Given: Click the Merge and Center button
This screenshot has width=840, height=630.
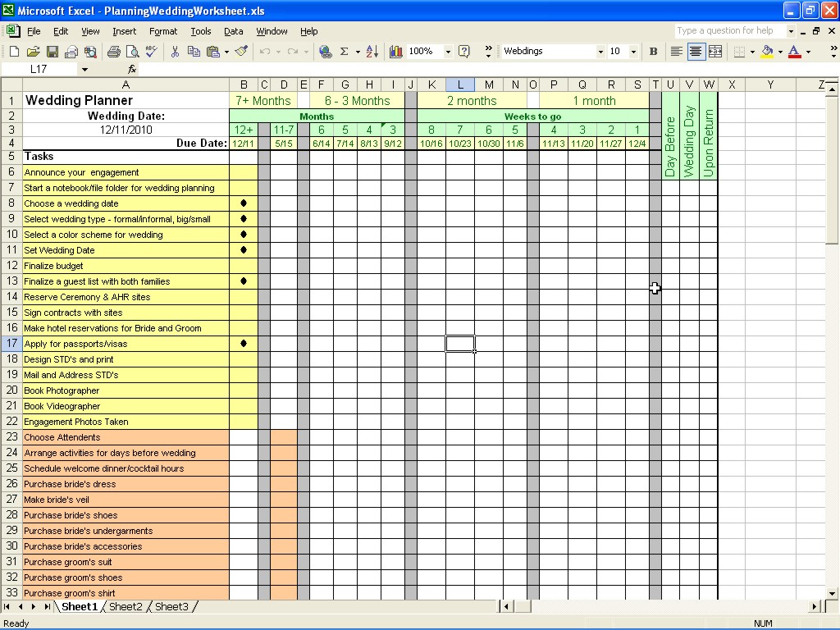Looking at the screenshot, I should pos(715,52).
